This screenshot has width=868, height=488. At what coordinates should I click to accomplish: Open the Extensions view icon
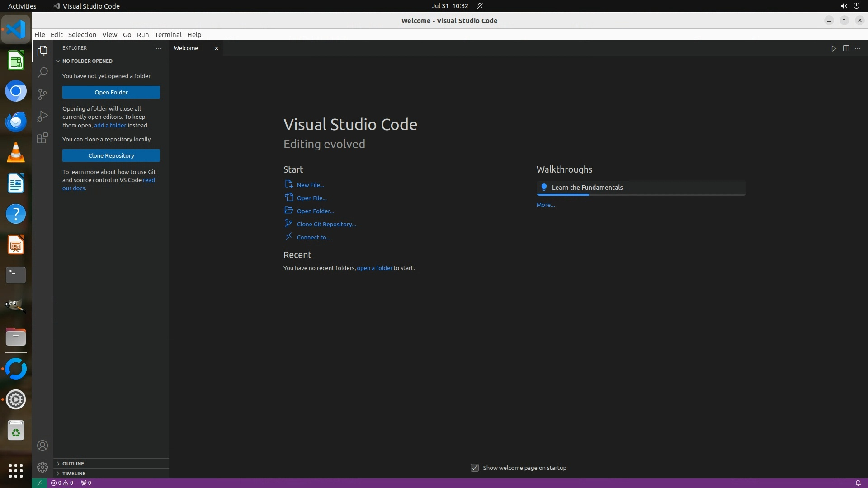42,138
